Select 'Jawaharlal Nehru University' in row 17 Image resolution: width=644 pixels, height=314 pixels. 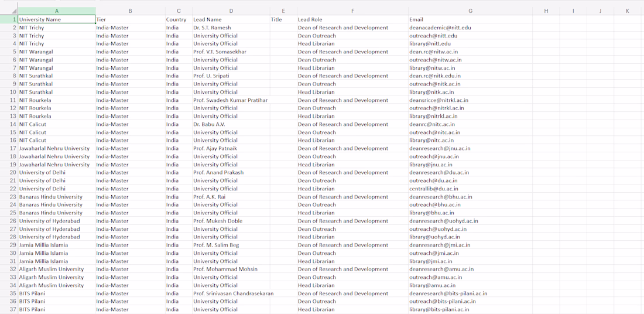57,148
